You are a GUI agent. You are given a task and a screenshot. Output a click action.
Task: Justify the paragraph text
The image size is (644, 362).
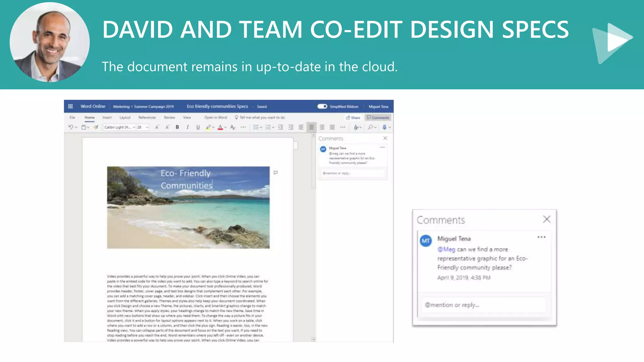(x=332, y=127)
